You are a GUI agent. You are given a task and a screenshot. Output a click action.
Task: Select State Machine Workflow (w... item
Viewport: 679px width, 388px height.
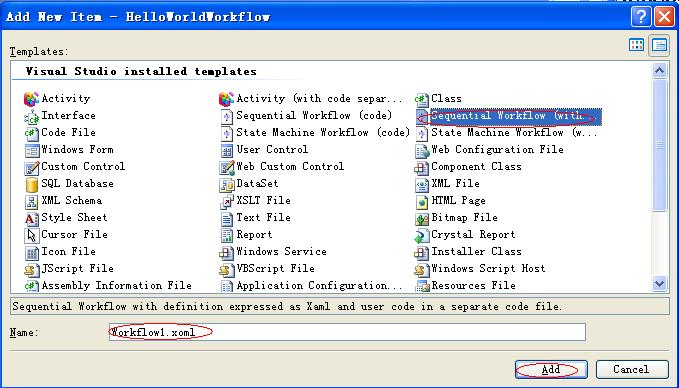click(507, 133)
